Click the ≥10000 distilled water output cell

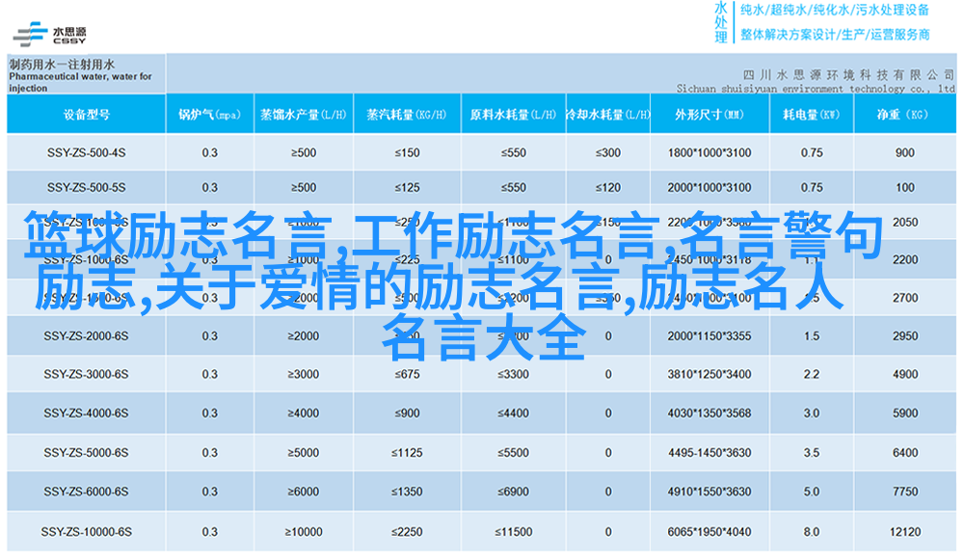pyautogui.click(x=303, y=532)
